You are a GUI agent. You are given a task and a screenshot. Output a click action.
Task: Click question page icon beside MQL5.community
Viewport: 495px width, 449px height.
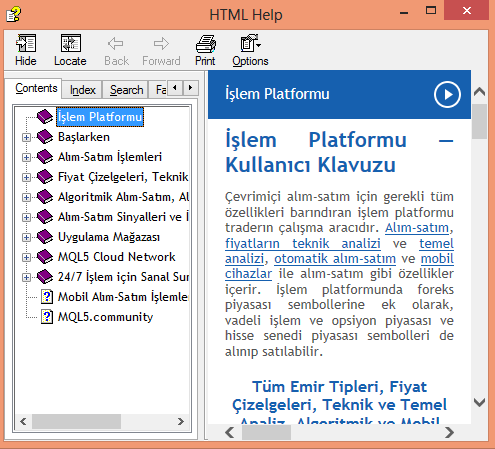click(x=47, y=317)
